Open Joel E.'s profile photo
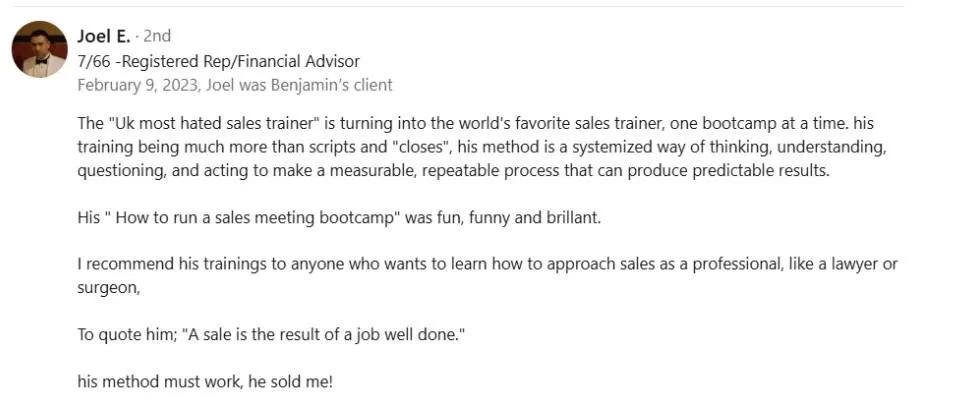Viewport: 976px width, 415px height. click(x=39, y=49)
